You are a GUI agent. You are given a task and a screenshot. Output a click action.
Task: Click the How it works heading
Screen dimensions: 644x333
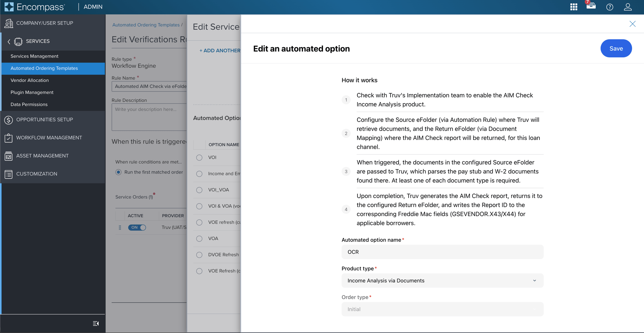359,80
